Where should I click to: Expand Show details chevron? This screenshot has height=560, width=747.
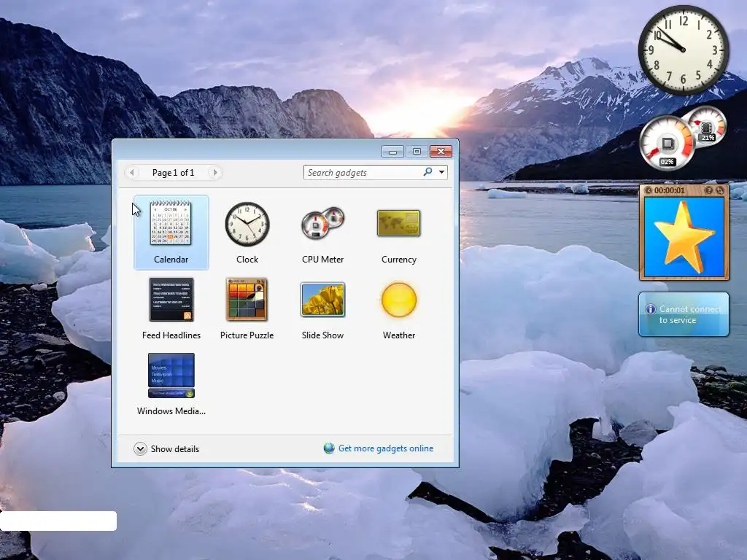pyautogui.click(x=140, y=448)
